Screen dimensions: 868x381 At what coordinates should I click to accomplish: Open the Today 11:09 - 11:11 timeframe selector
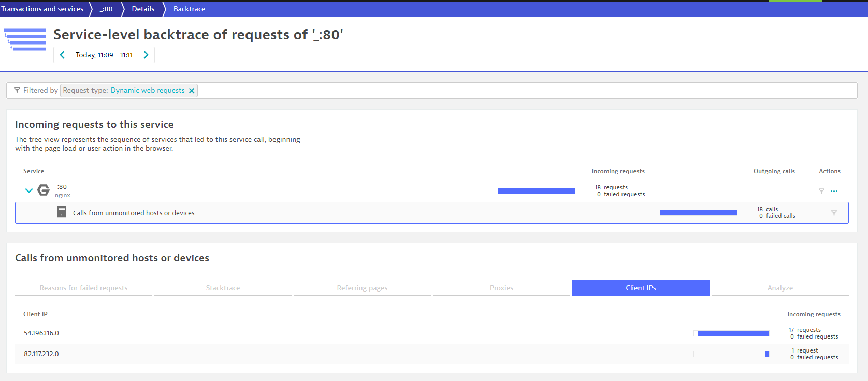click(x=104, y=55)
